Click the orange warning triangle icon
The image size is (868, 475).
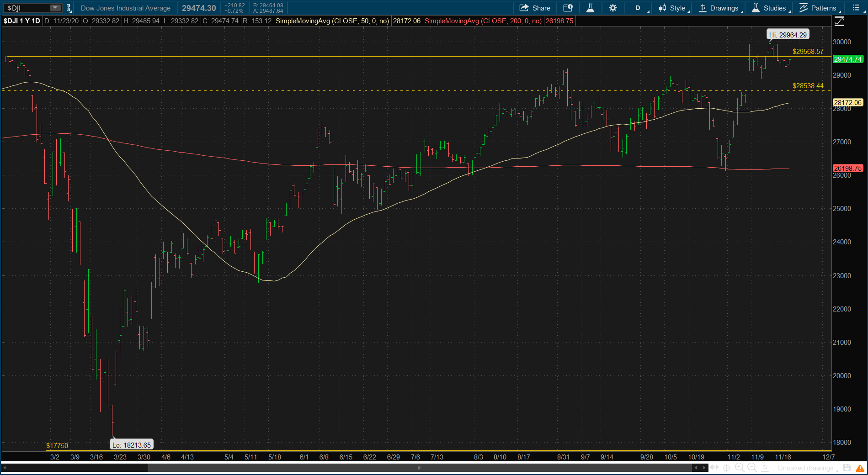click(860, 468)
